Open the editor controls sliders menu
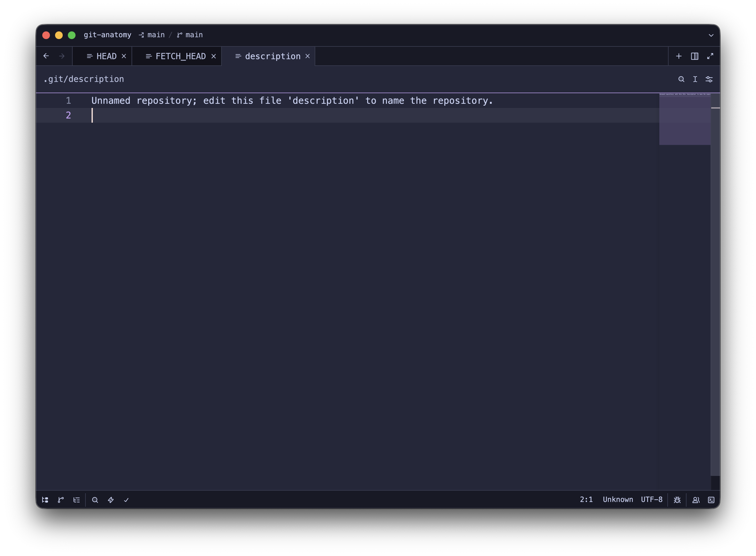Screen dimensions: 756x556 [709, 79]
